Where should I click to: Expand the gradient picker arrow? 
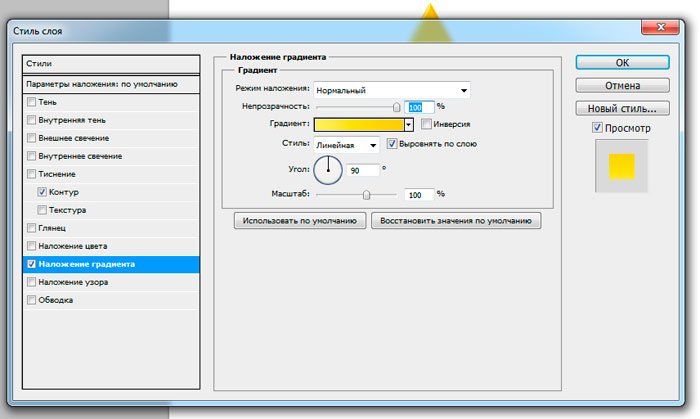coord(409,125)
